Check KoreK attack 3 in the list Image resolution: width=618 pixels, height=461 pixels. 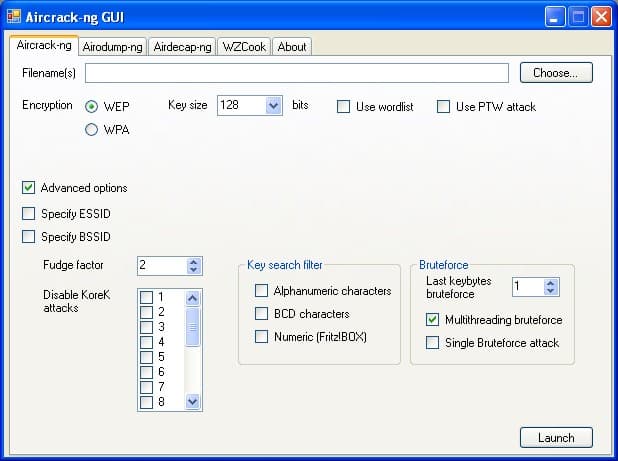[x=147, y=327]
